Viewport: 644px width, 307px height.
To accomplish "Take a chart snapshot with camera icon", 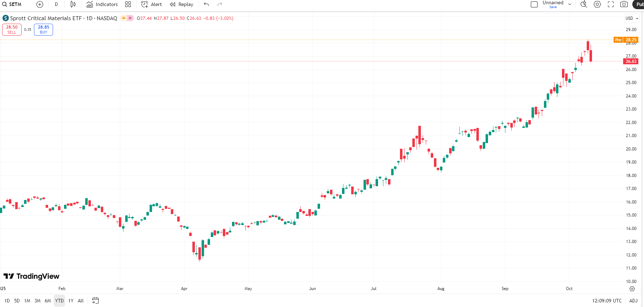I will tap(624, 5).
